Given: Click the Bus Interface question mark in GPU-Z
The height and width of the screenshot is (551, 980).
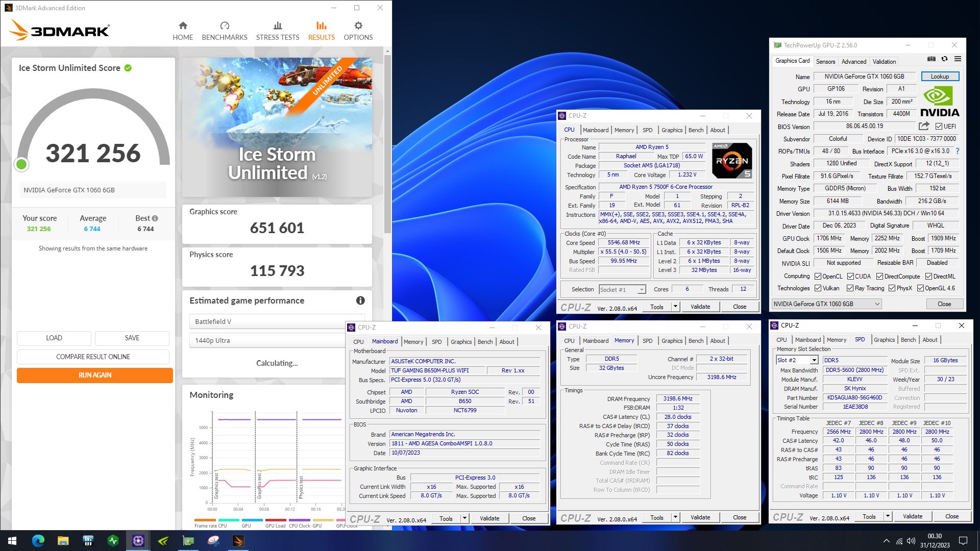Looking at the screenshot, I should [958, 151].
